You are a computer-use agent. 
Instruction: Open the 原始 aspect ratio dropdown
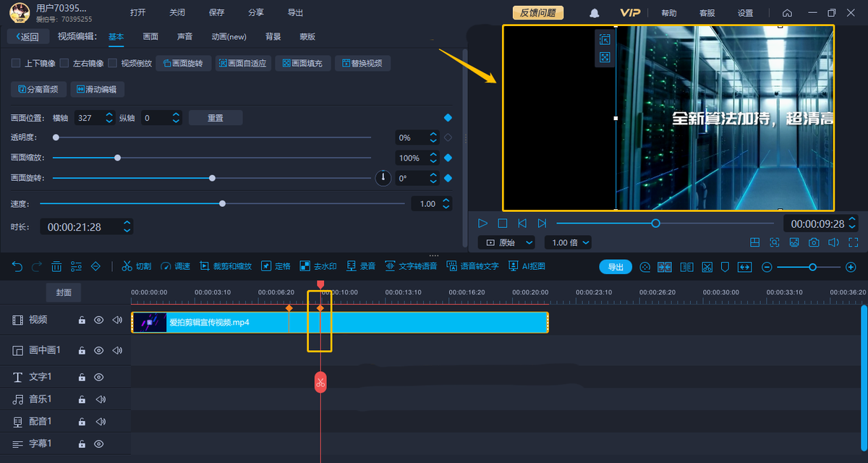[x=506, y=242]
